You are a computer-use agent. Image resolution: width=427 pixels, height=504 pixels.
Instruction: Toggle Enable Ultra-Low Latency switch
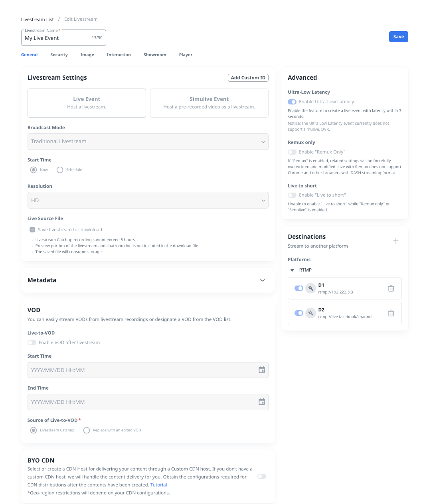[292, 102]
